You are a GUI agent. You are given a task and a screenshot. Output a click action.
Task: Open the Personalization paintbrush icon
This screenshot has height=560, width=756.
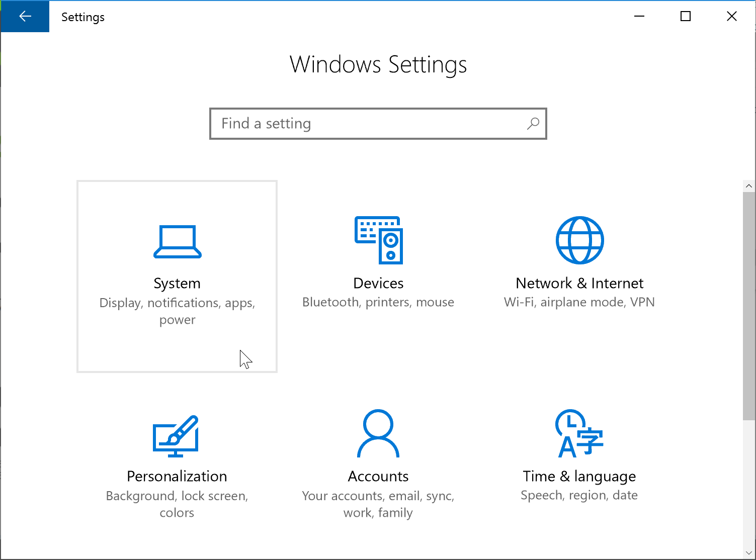(176, 436)
